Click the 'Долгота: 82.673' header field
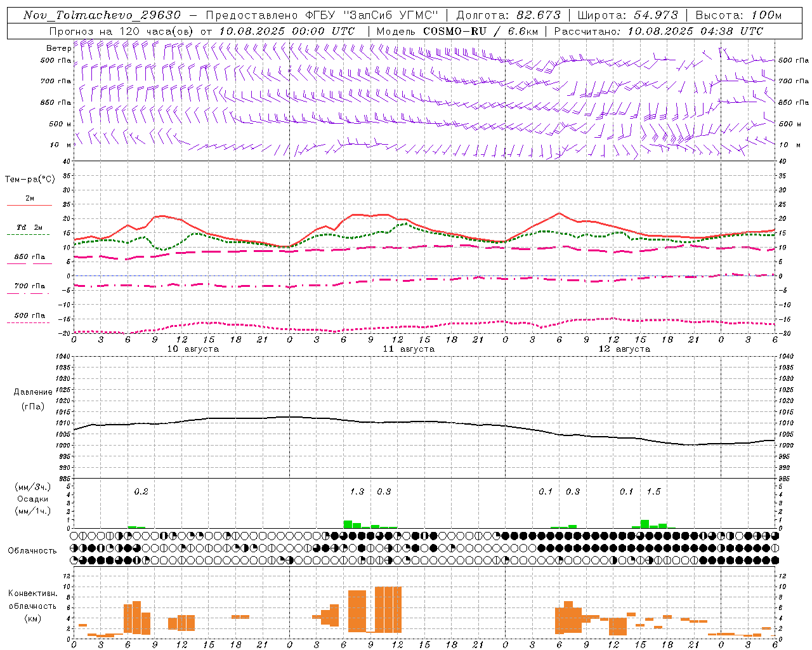The height and width of the screenshot is (650, 812). (x=509, y=15)
